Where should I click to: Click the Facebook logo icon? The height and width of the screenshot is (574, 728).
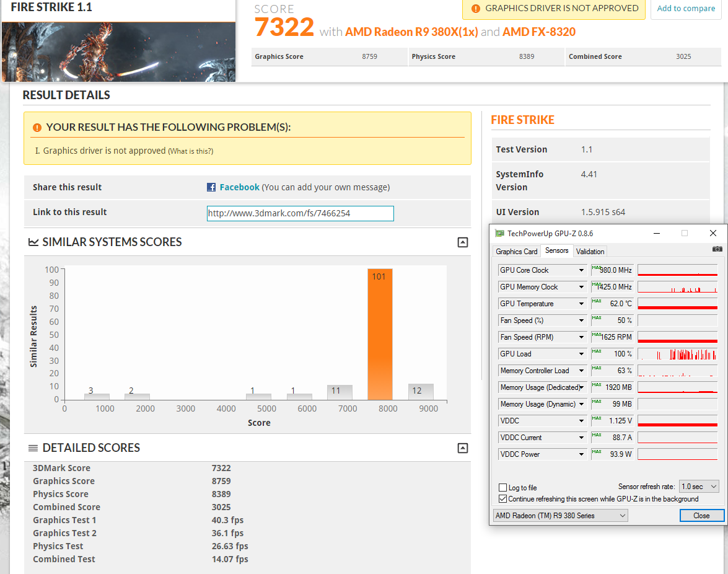[211, 187]
